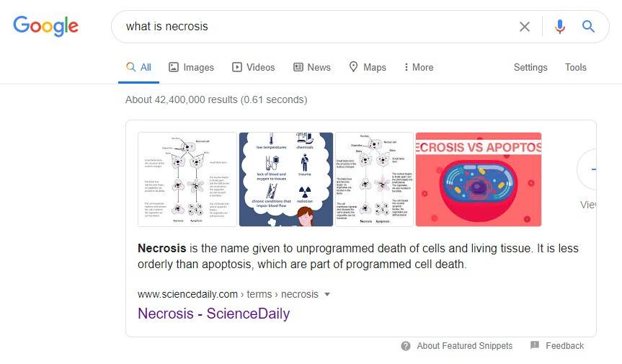
Task: Switch to the Videos tab
Action: (253, 68)
